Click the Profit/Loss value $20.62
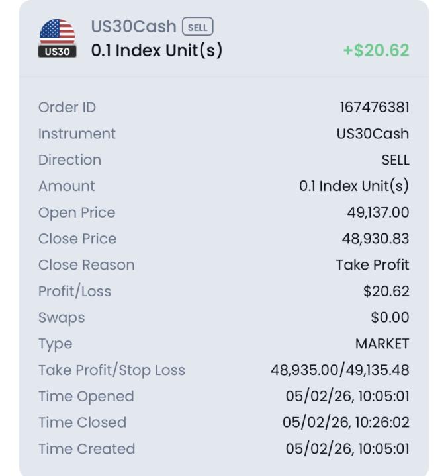The image size is (448, 476). tap(386, 291)
